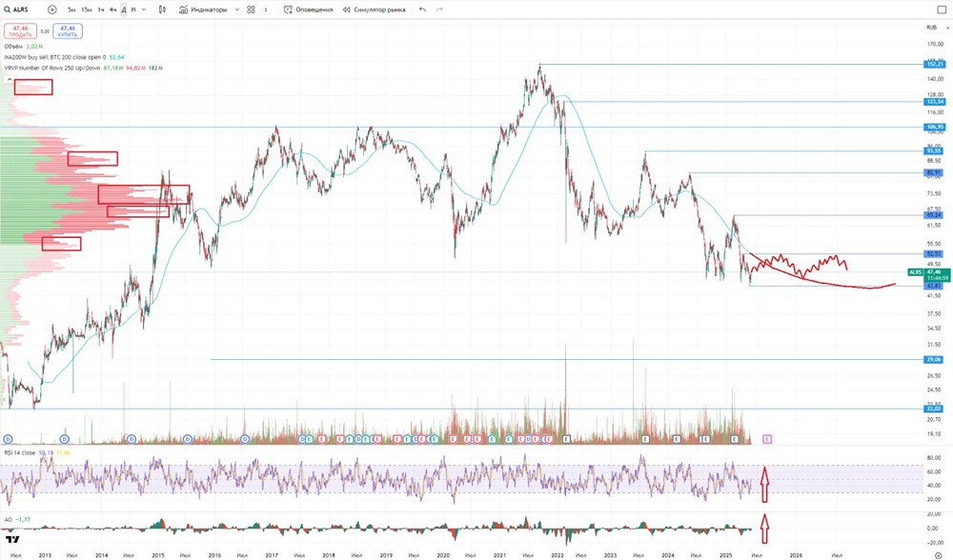Screen dimensions: 953x560
Task: Select the 5-minute timeframe
Action: point(71,10)
